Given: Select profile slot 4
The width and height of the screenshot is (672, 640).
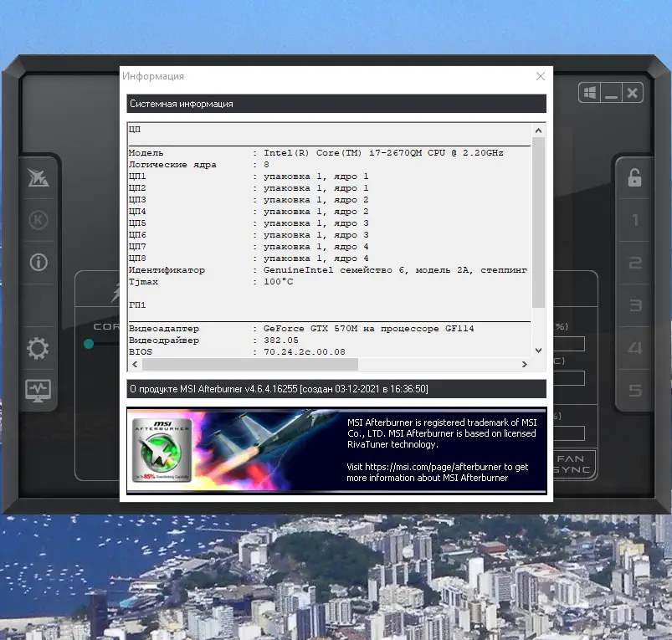Looking at the screenshot, I should [x=635, y=348].
